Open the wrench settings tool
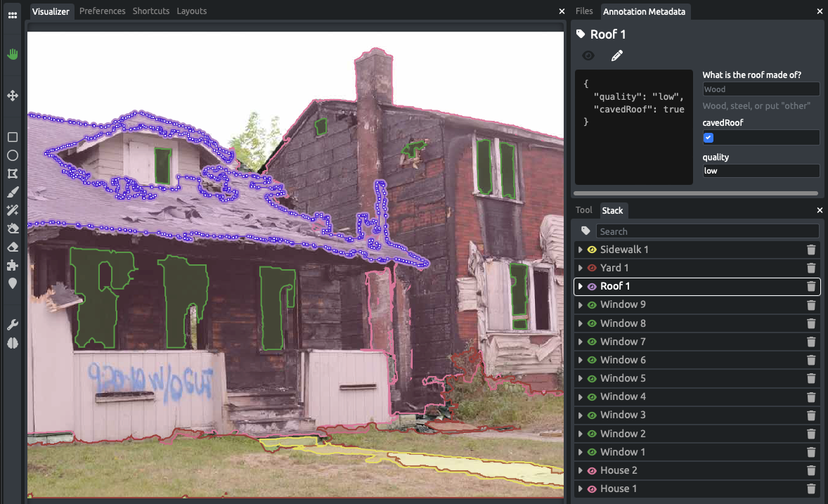This screenshot has height=504, width=828. pos(11,324)
